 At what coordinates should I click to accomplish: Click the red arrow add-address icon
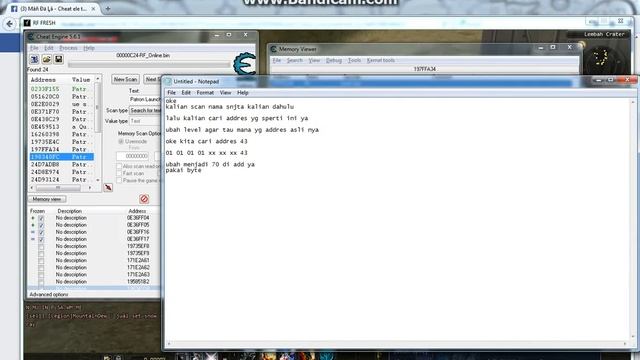click(x=108, y=187)
